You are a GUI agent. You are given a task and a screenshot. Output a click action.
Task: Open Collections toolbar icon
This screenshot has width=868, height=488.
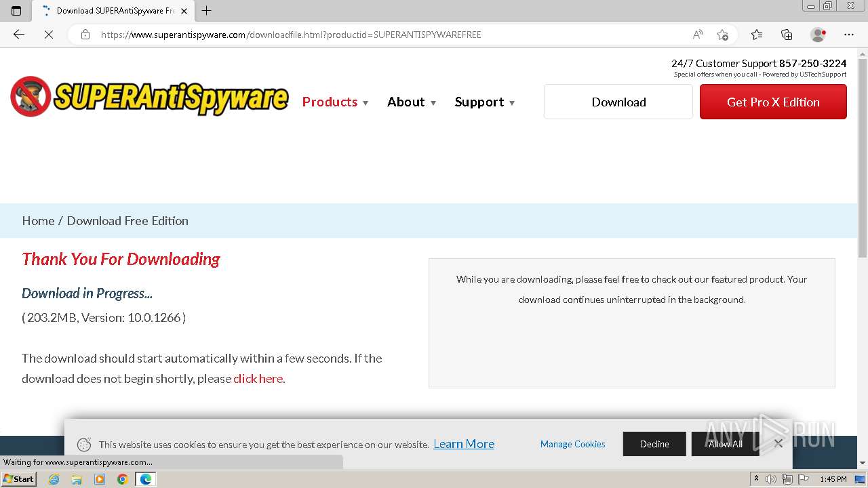(x=787, y=35)
